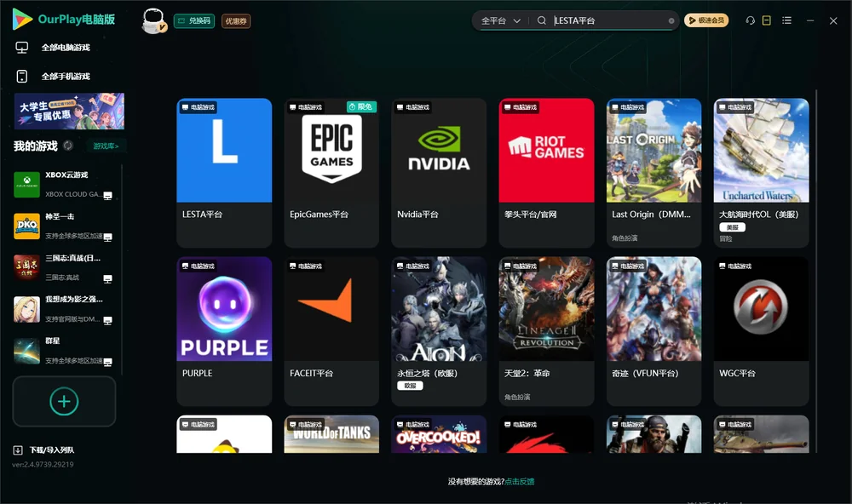
Task: Click the OurPlay logo
Action: pos(64,20)
